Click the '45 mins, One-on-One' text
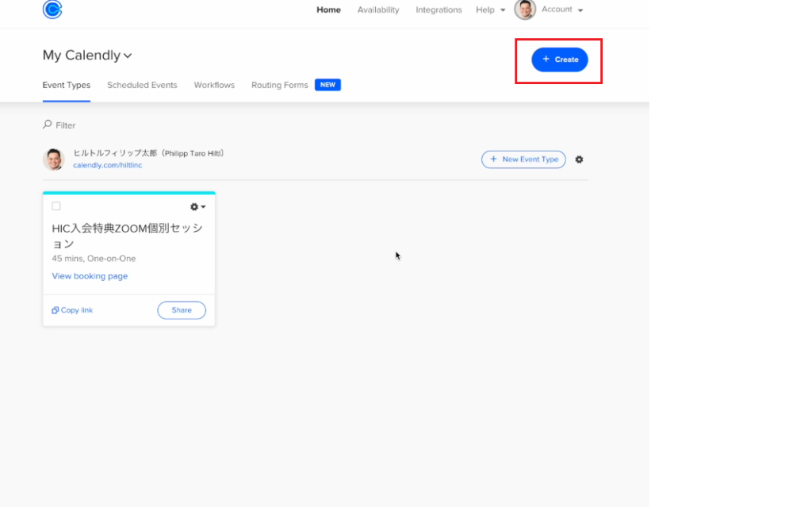The width and height of the screenshot is (812, 507). [94, 259]
